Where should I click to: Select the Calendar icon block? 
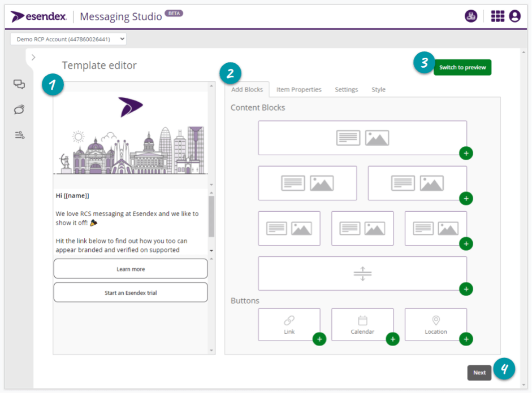coord(362,324)
